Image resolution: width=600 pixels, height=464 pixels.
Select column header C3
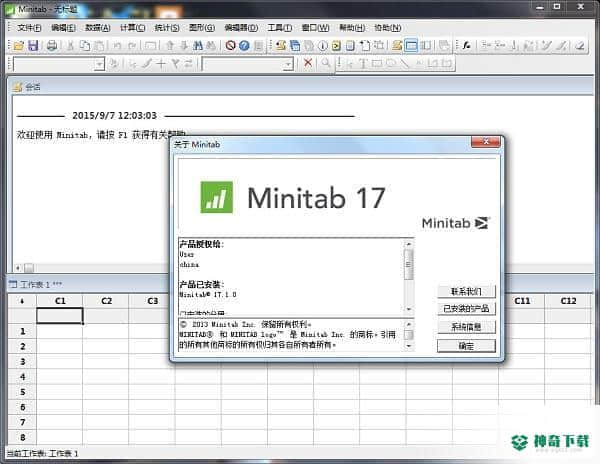152,301
